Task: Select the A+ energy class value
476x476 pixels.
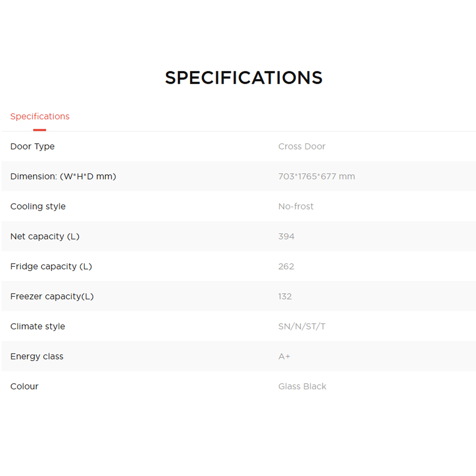Action: coord(284,357)
